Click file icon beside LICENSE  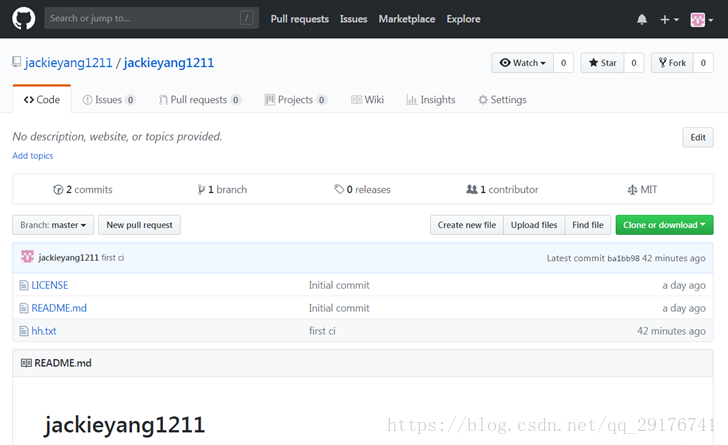pos(24,285)
